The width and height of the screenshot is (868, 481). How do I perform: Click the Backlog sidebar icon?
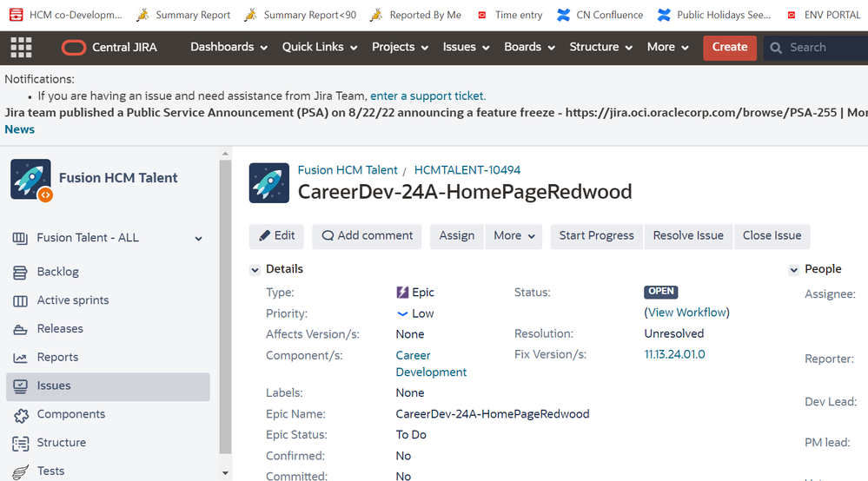(x=20, y=273)
